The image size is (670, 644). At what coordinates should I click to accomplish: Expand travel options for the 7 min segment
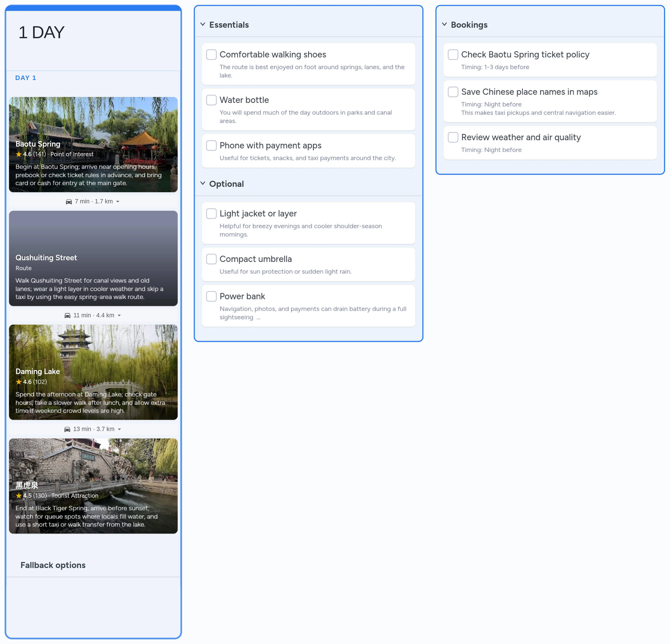(118, 201)
